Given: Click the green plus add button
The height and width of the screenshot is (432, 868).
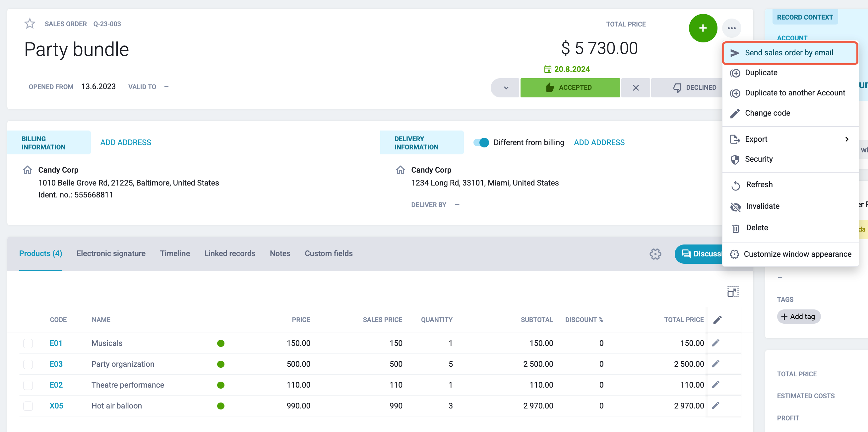Looking at the screenshot, I should pos(703,28).
